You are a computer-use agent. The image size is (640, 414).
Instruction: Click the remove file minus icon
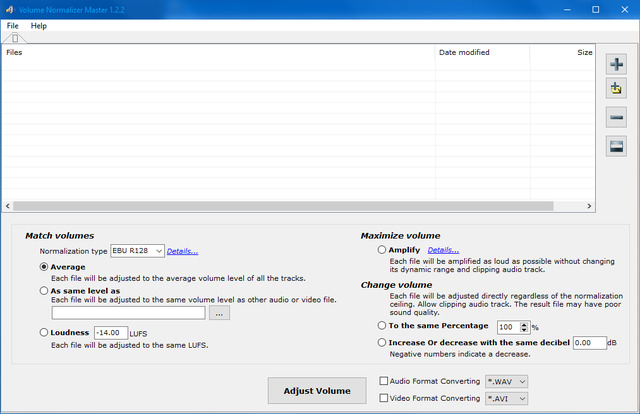(617, 118)
